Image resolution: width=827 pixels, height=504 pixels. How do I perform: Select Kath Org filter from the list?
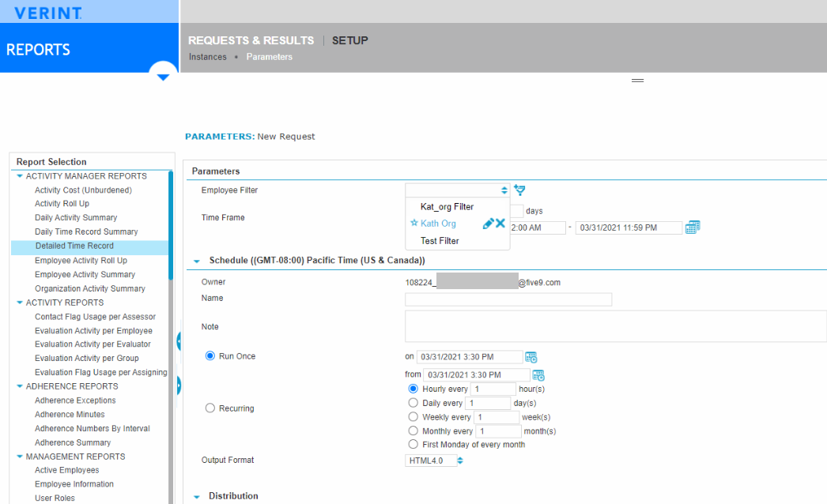(438, 224)
